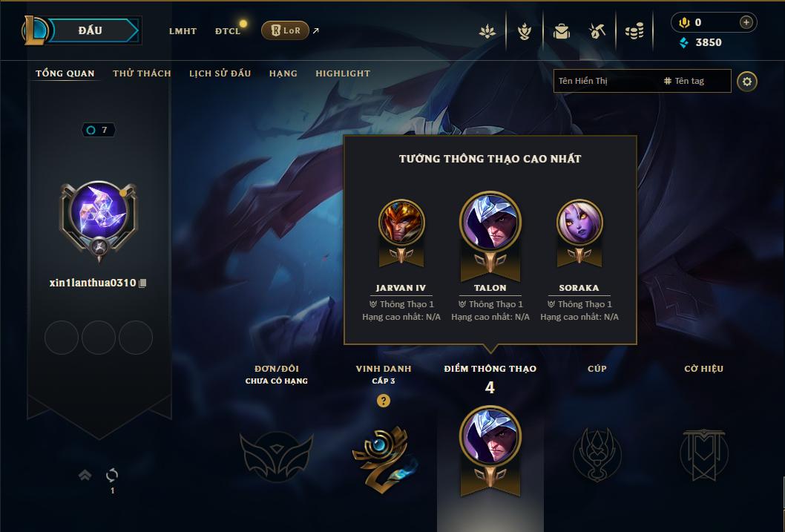Click the double chevron up icon
Viewport: 785px width, 532px height.
coord(85,475)
